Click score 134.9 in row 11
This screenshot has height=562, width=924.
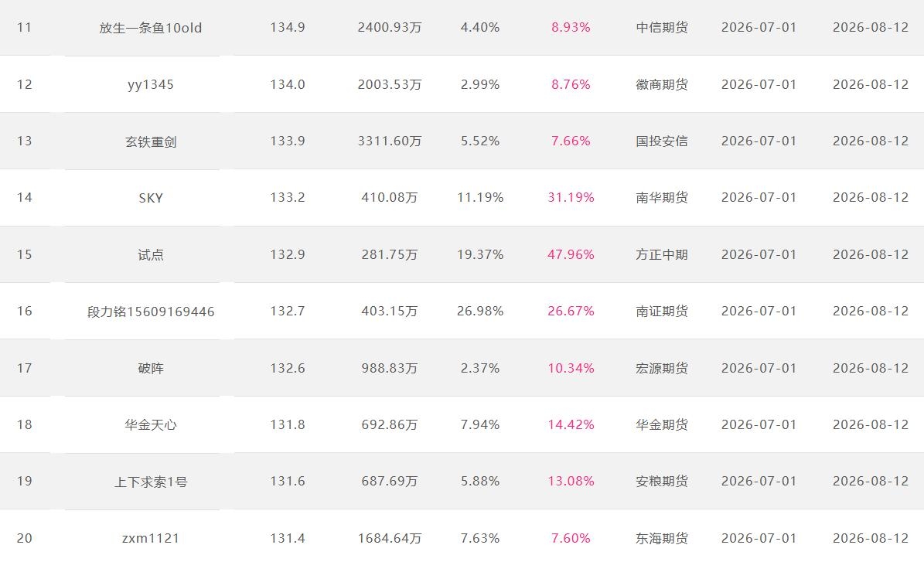point(288,27)
